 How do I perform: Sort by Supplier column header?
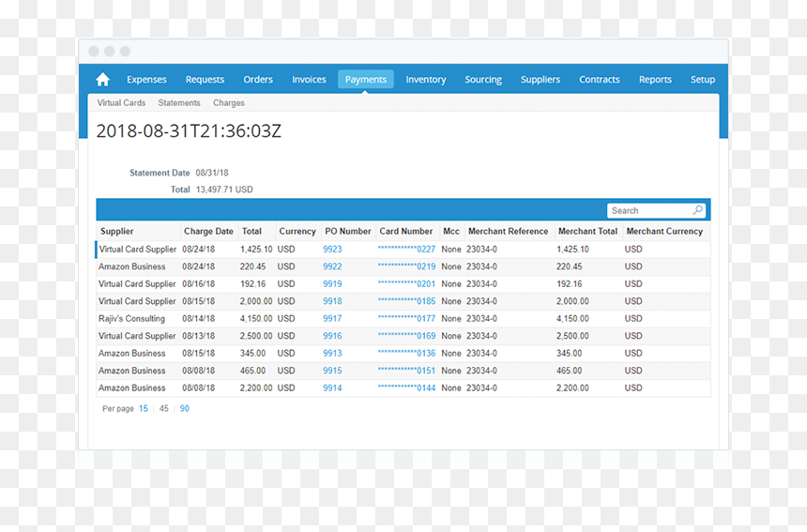point(117,232)
